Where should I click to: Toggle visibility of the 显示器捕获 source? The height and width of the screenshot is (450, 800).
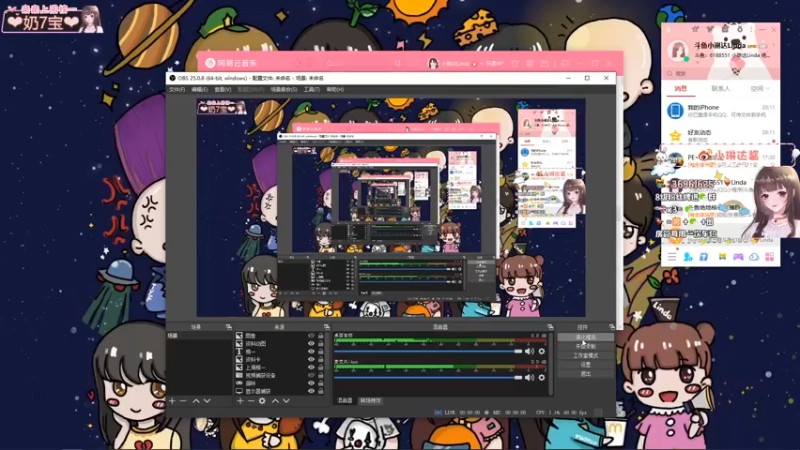311,391
